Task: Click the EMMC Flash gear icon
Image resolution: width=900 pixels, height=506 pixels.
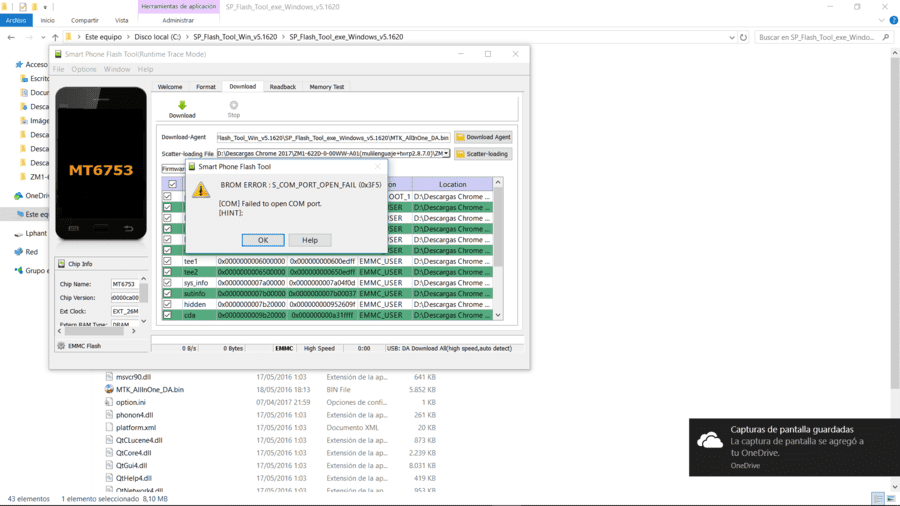Action: pyautogui.click(x=61, y=346)
